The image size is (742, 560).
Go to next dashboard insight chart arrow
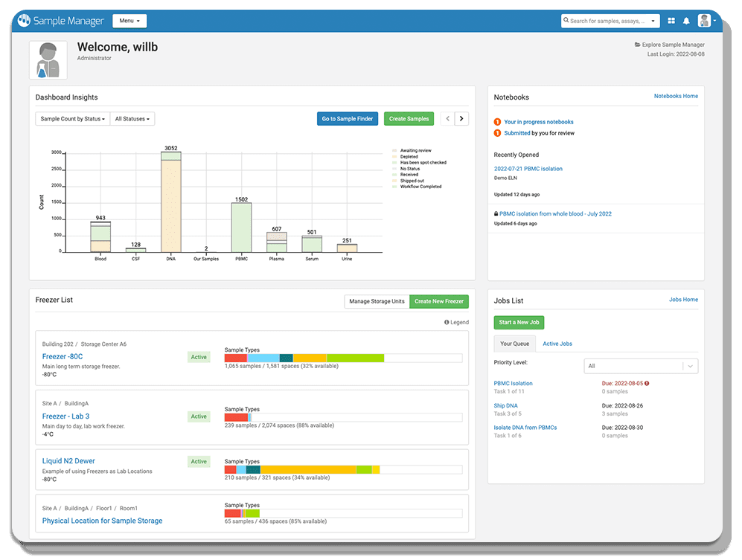click(461, 118)
